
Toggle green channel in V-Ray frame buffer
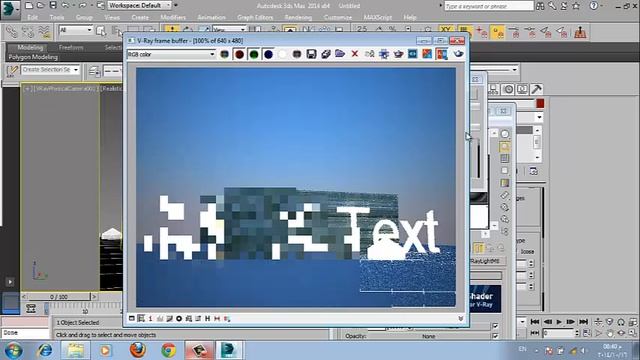(x=253, y=54)
